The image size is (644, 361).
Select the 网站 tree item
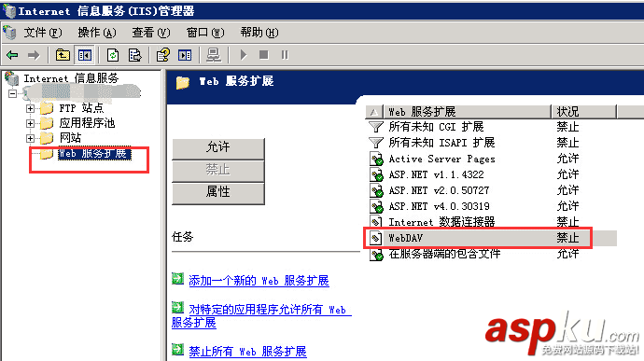pos(70,138)
